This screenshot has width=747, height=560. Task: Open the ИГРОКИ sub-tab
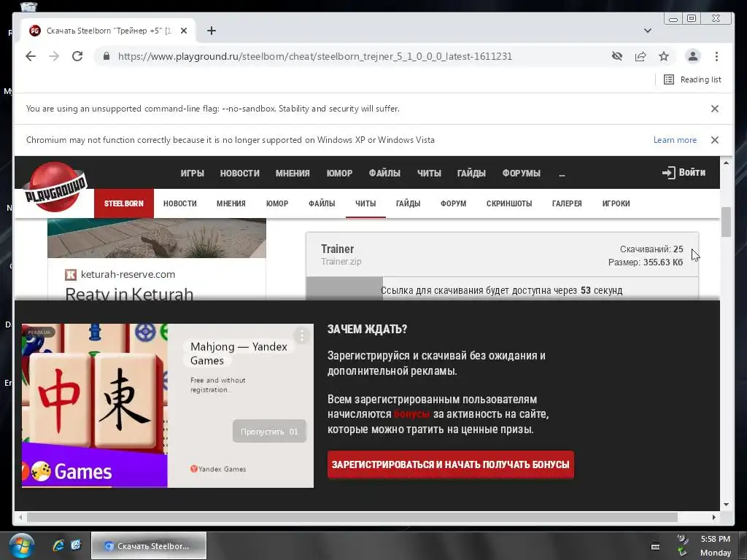click(616, 203)
